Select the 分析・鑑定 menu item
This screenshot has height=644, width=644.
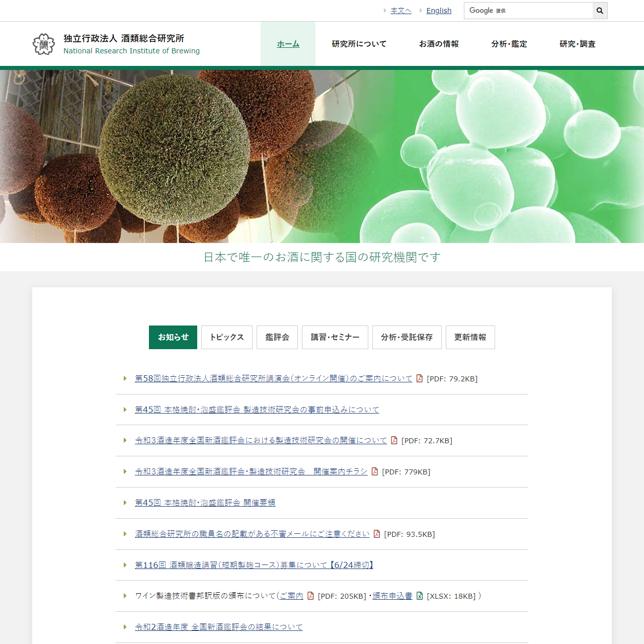509,44
